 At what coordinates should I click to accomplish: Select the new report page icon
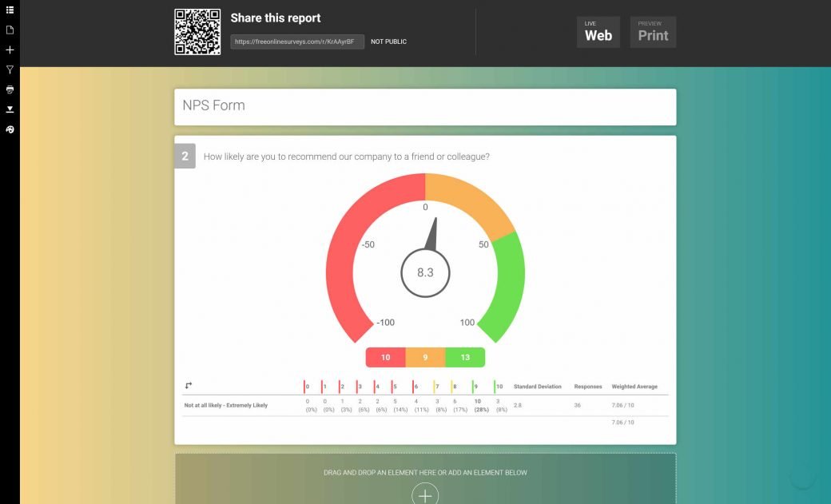pos(10,30)
